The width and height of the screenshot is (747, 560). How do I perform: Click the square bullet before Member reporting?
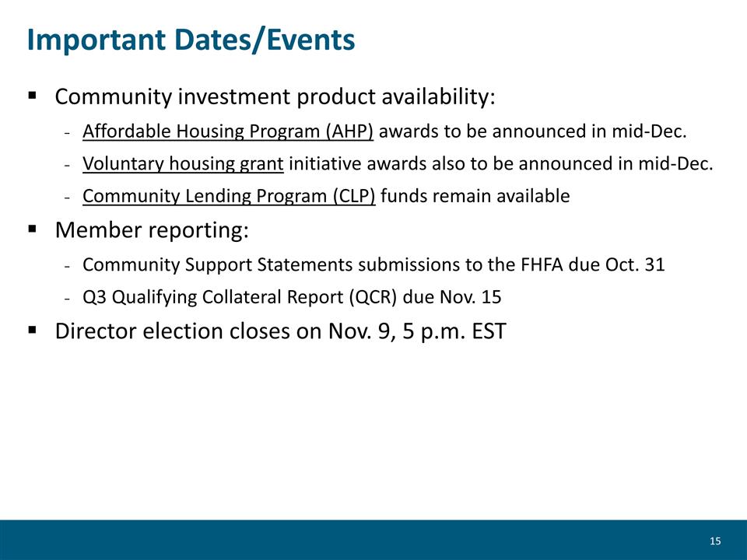(x=33, y=229)
